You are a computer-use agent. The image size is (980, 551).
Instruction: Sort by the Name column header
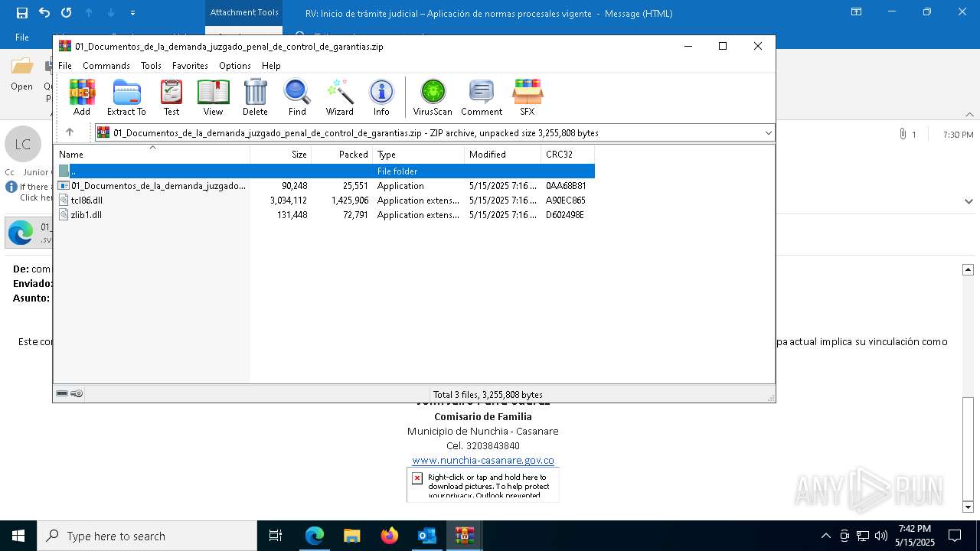coord(152,155)
